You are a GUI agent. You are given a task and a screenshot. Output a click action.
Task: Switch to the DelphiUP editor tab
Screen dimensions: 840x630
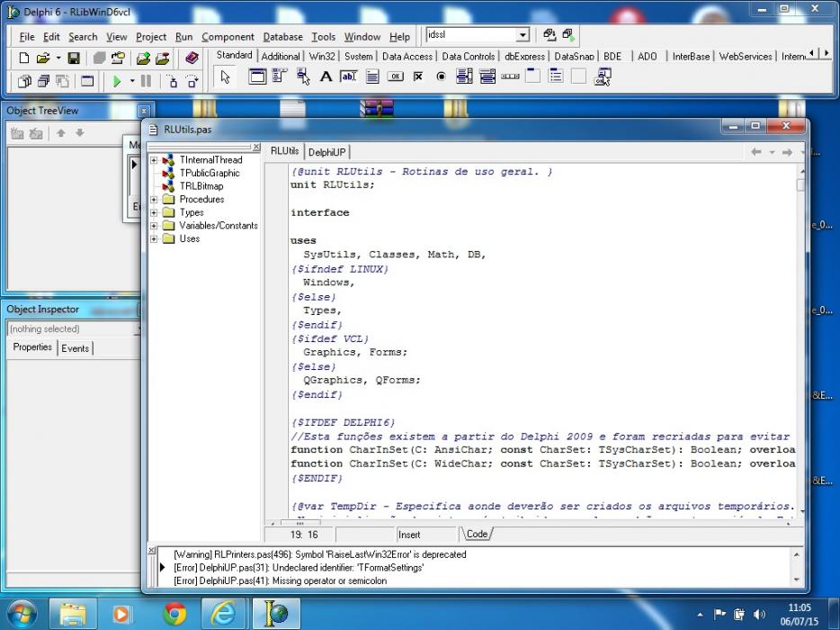(x=326, y=152)
